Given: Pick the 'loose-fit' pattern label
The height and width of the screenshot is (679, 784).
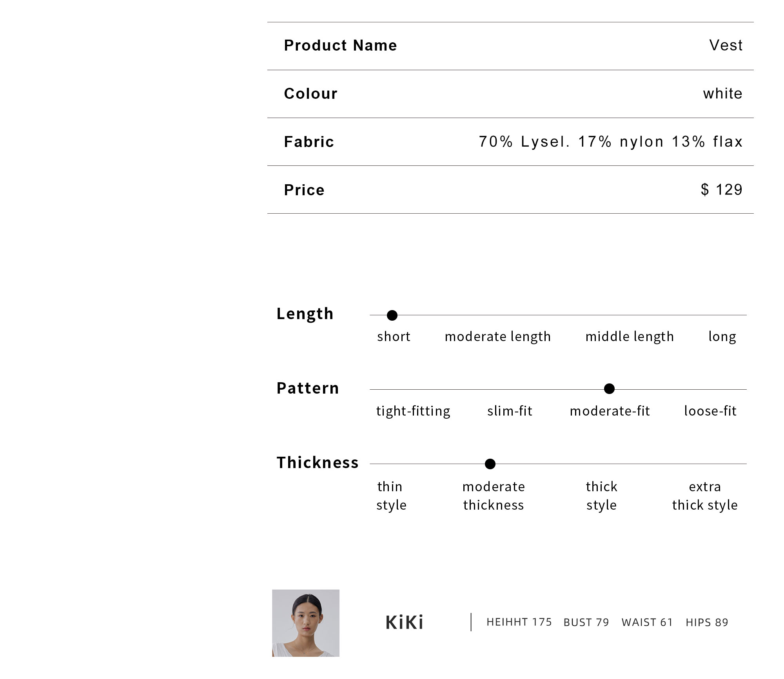Looking at the screenshot, I should point(710,411).
